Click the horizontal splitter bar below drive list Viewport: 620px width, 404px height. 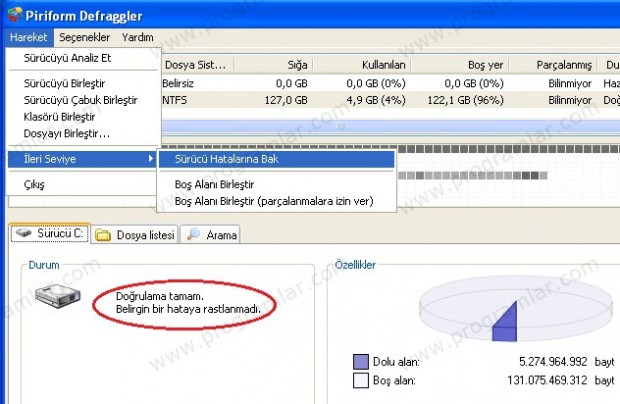click(391, 126)
